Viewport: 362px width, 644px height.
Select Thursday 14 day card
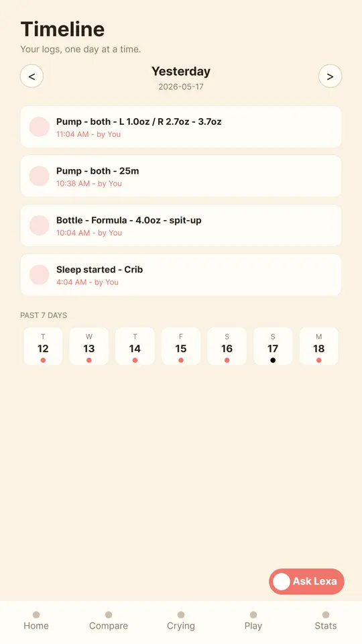(x=135, y=346)
